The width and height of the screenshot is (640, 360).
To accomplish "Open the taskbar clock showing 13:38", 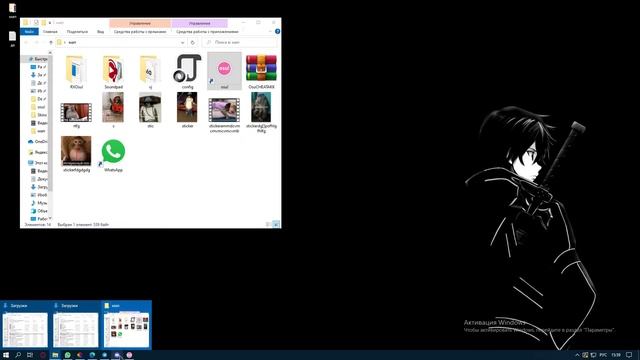I will click(x=616, y=355).
